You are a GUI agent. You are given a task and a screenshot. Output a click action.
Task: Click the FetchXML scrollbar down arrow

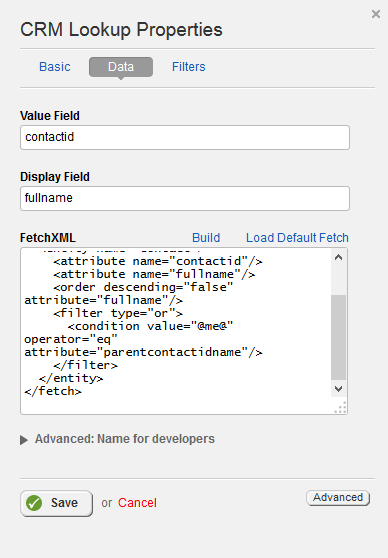pos(339,389)
